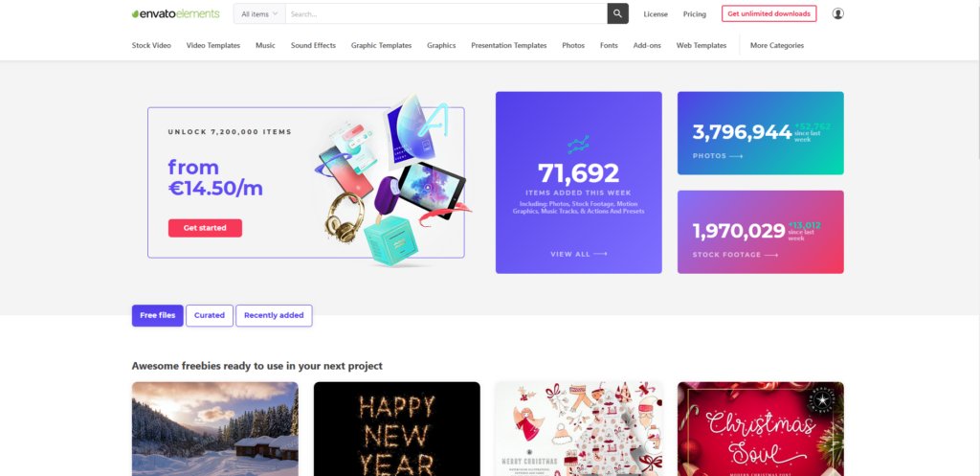Viewport: 980px width, 476px height.
Task: Click Get unlimited downloads button
Action: point(768,13)
